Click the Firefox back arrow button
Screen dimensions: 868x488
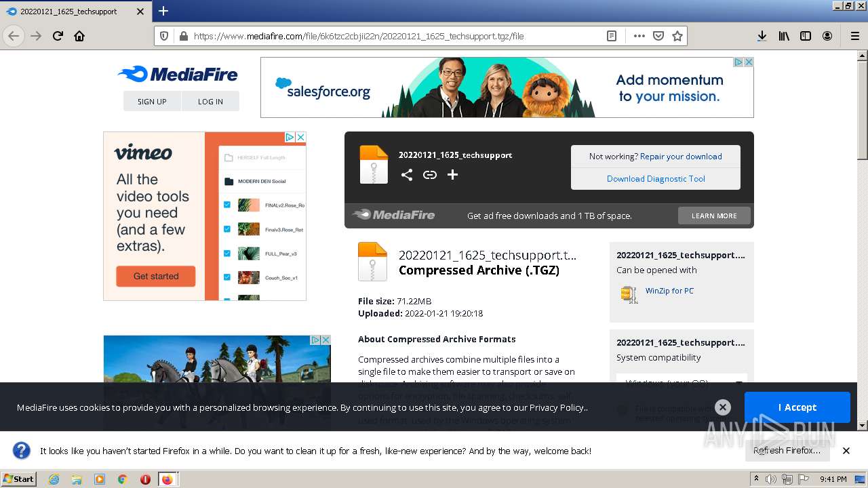[x=14, y=36]
